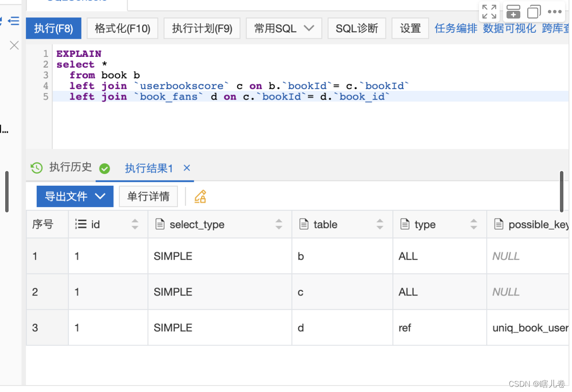
Task: Open 数据可视化 link
Action: 509,28
